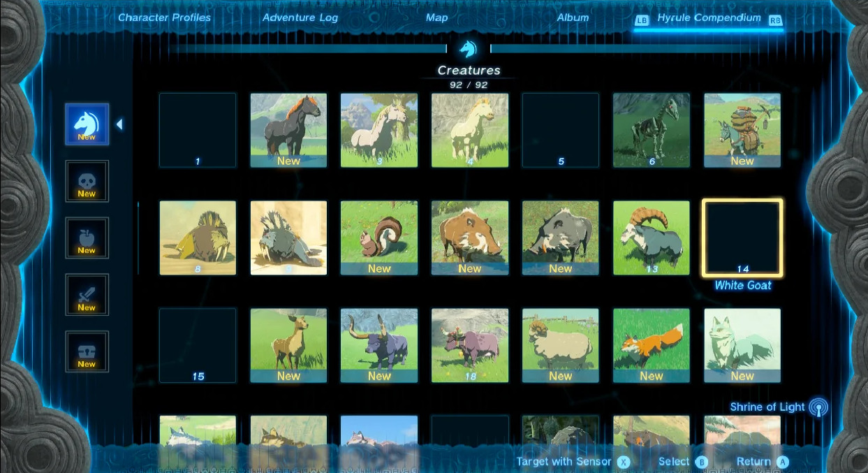Click the RB shoulder button indicator
The height and width of the screenshot is (473, 868).
pos(775,20)
